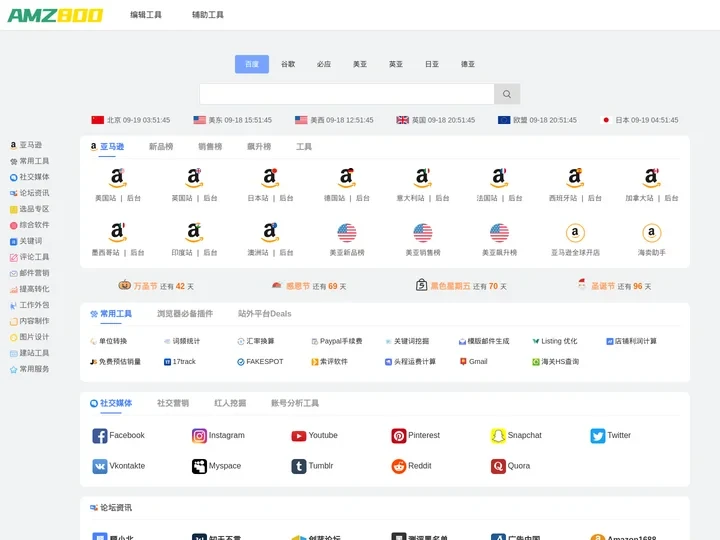The width and height of the screenshot is (720, 540).
Task: Open the Amazon Mexico site (墨西哥站) icon
Action: 118,232
